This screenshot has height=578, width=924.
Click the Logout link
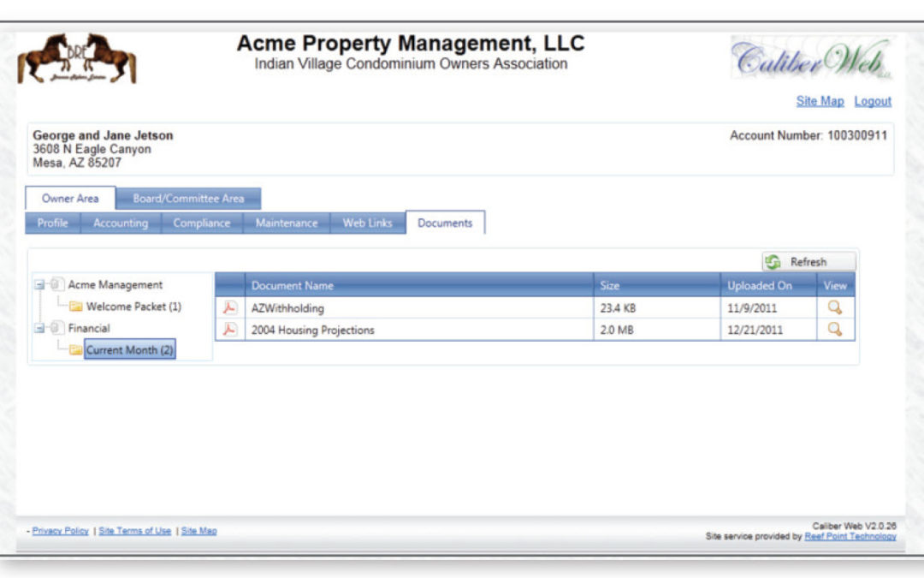click(873, 101)
